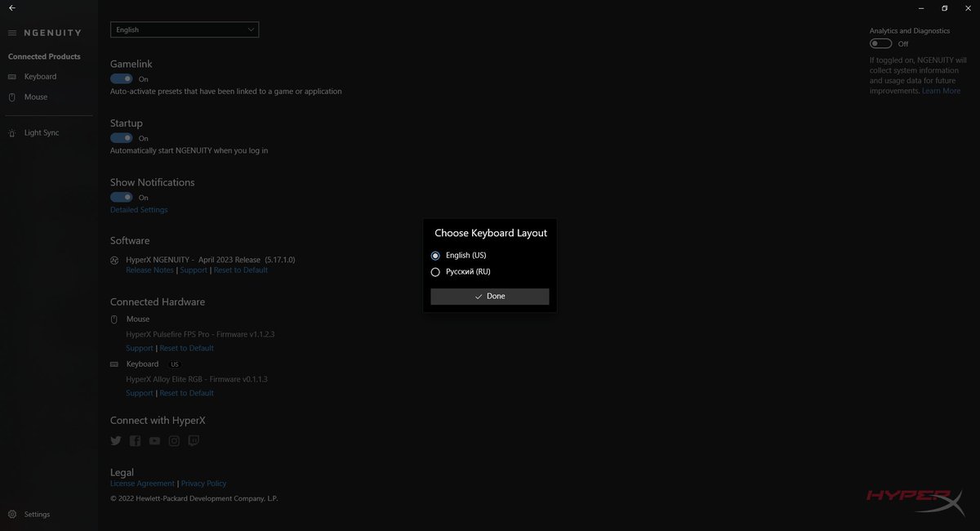Click the mouse icon in sidebar
Viewport: 980px width, 531px height.
click(12, 97)
